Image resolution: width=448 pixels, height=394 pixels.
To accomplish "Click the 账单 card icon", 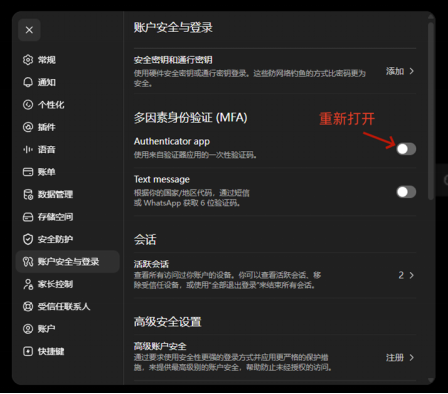I will click(28, 172).
